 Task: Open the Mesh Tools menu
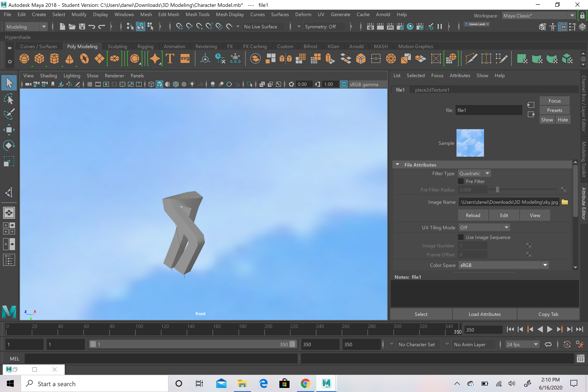coord(197,14)
